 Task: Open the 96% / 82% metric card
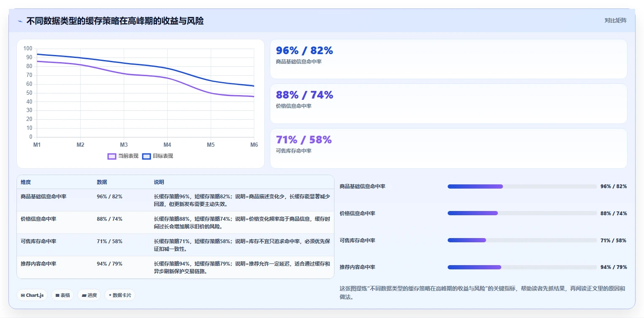click(448, 59)
